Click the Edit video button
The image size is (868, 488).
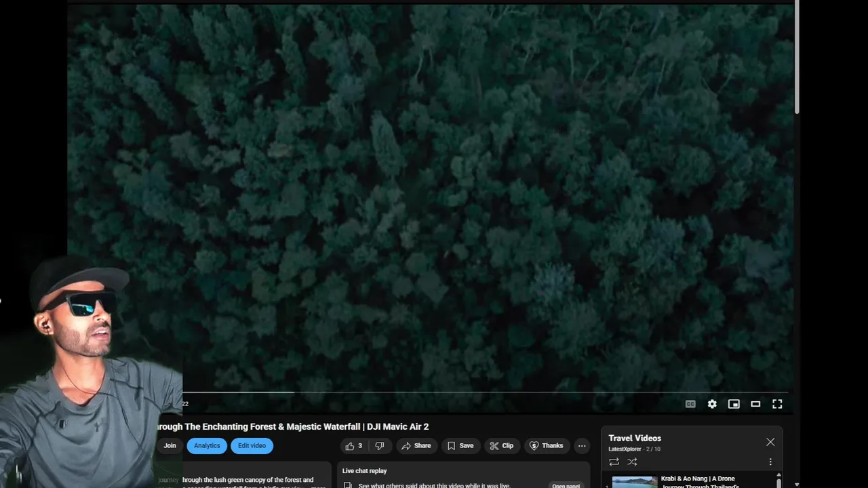(252, 446)
